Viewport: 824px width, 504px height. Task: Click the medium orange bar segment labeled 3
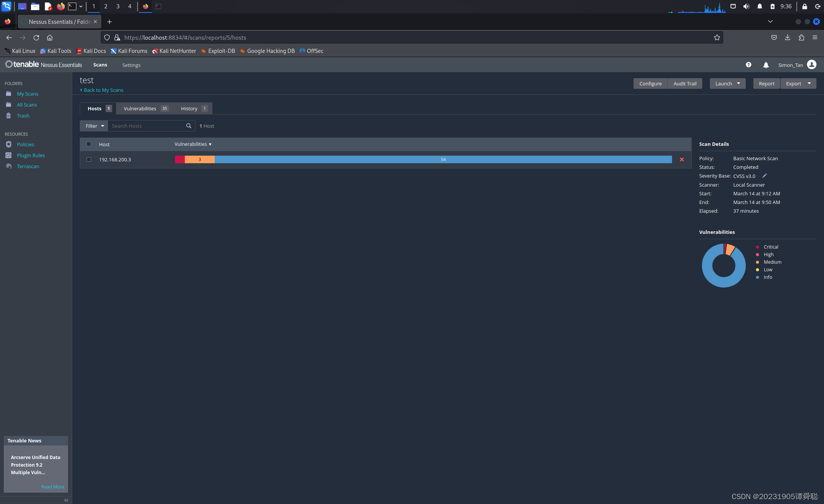tap(200, 159)
